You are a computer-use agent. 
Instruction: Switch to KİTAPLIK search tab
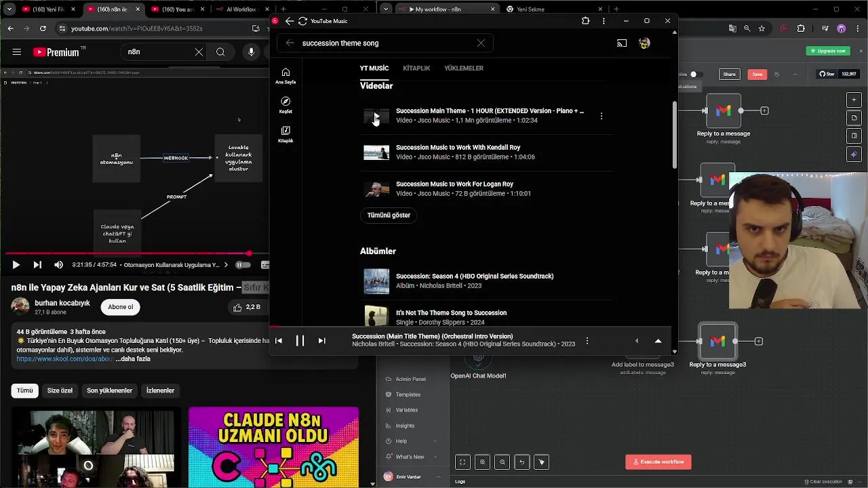416,68
